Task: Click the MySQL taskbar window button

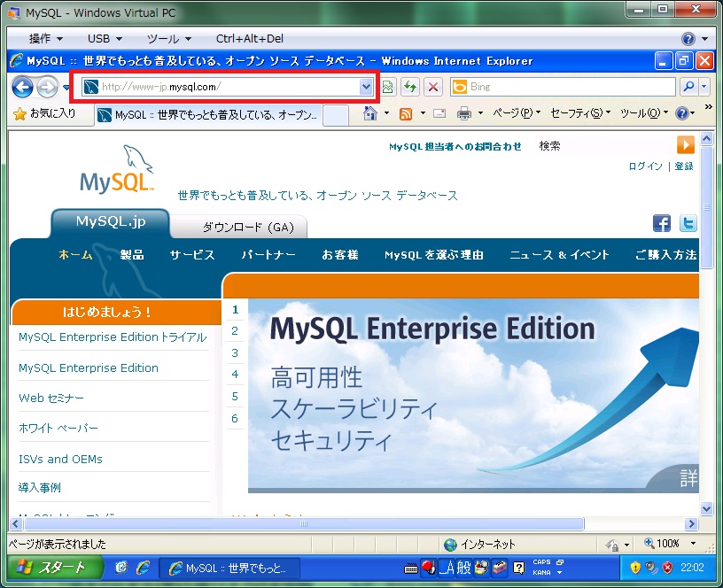Action: click(229, 569)
